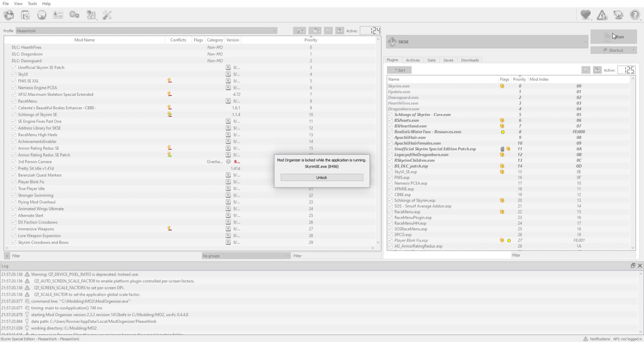This screenshot has width=644, height=342.
Task: Click the Sort plugins button
Action: (x=399, y=70)
